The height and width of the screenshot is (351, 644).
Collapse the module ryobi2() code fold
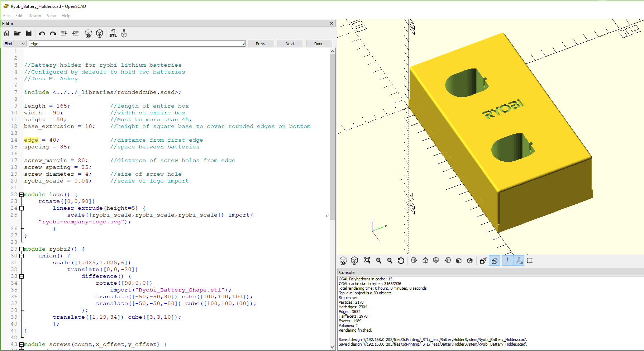[22, 249]
